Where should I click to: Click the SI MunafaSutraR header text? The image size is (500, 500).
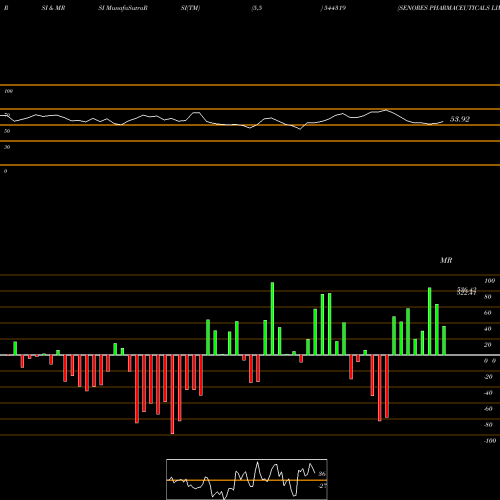(123, 8)
